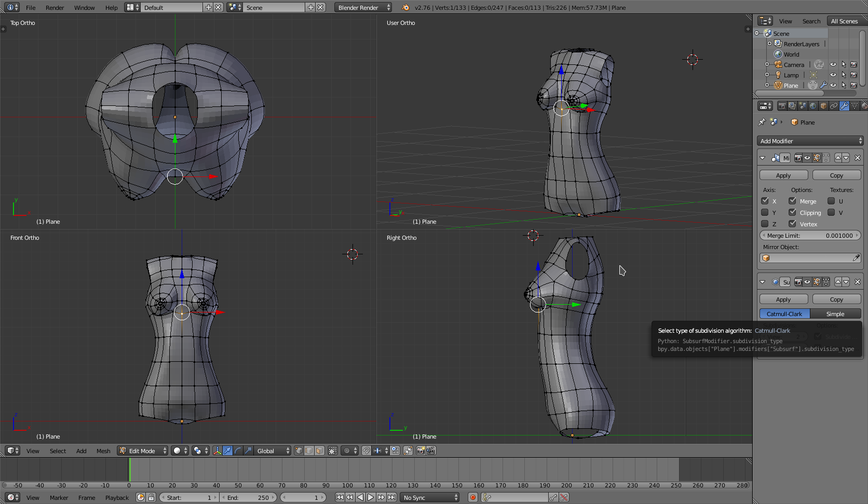Click the snap magnet icon in viewport header
The height and width of the screenshot is (504, 868).
coord(367,451)
